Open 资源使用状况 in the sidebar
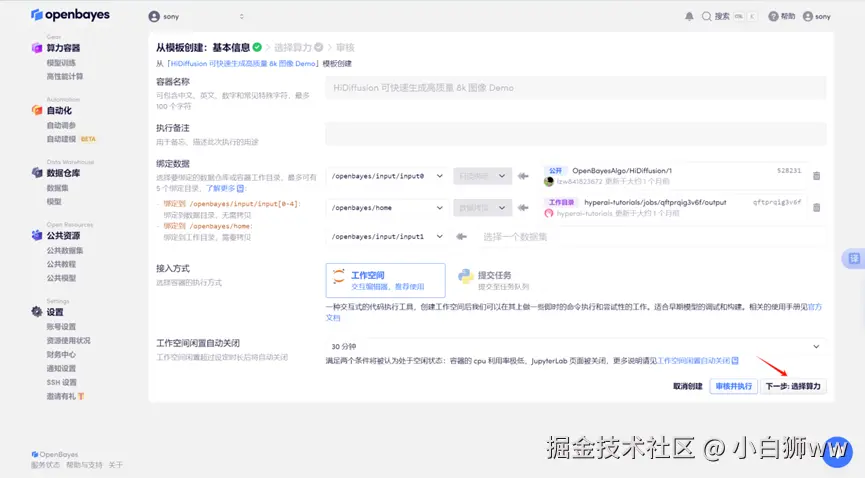The height and width of the screenshot is (478, 865). point(68,341)
